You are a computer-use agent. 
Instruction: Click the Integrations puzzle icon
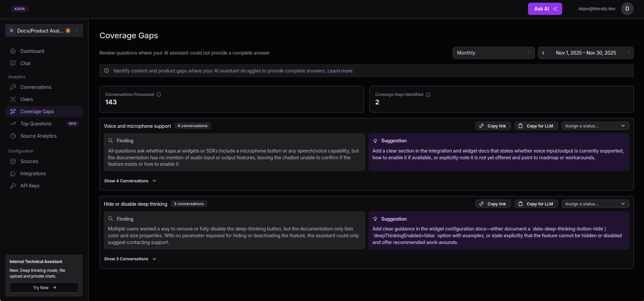click(13, 174)
